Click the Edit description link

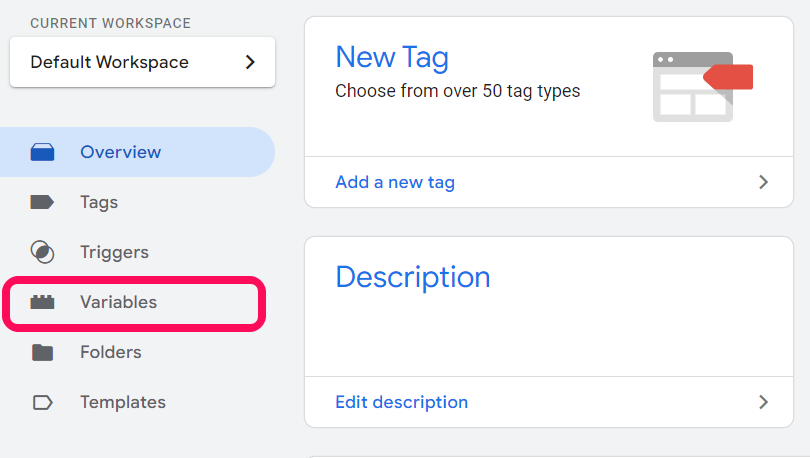(401, 402)
